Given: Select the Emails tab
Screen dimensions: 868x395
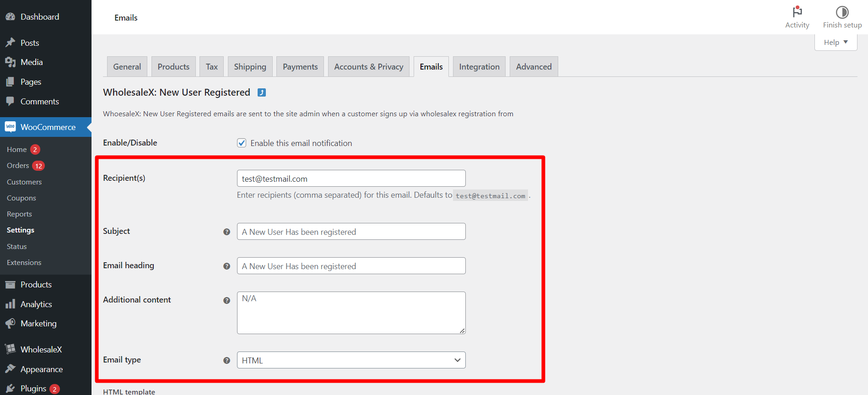Looking at the screenshot, I should coord(431,67).
